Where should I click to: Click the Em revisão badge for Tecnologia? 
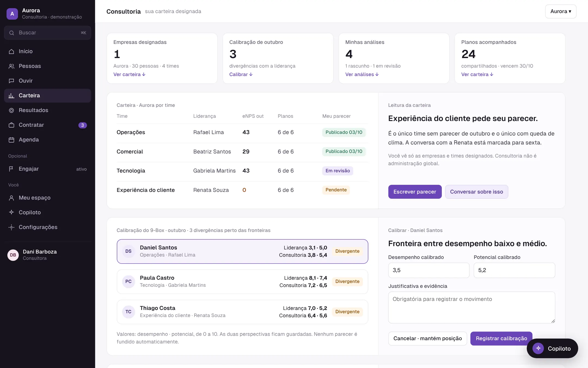point(338,171)
